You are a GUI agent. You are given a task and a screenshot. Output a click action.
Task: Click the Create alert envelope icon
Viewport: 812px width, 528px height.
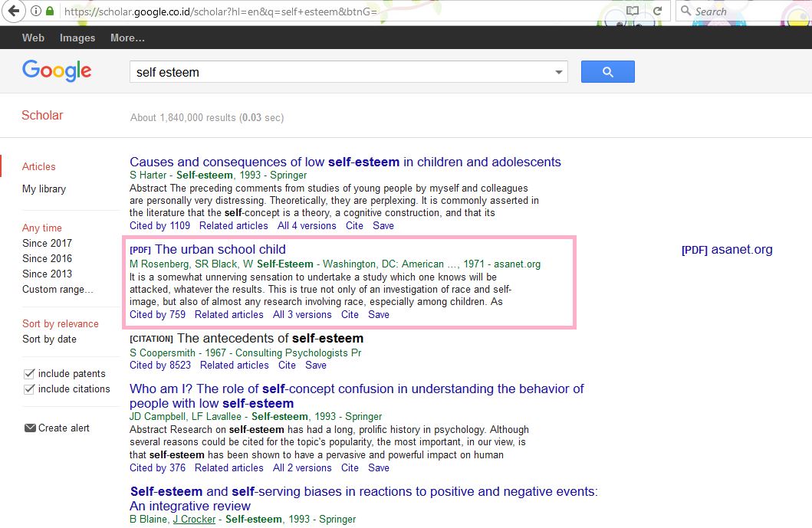coord(28,428)
